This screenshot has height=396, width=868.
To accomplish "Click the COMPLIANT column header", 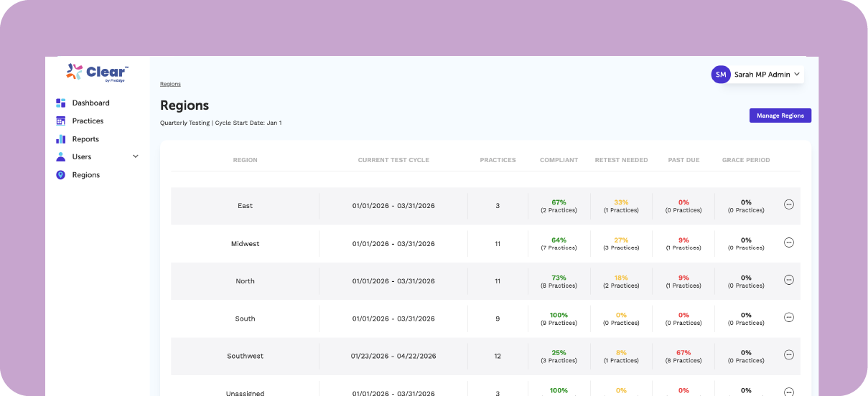I will 559,160.
